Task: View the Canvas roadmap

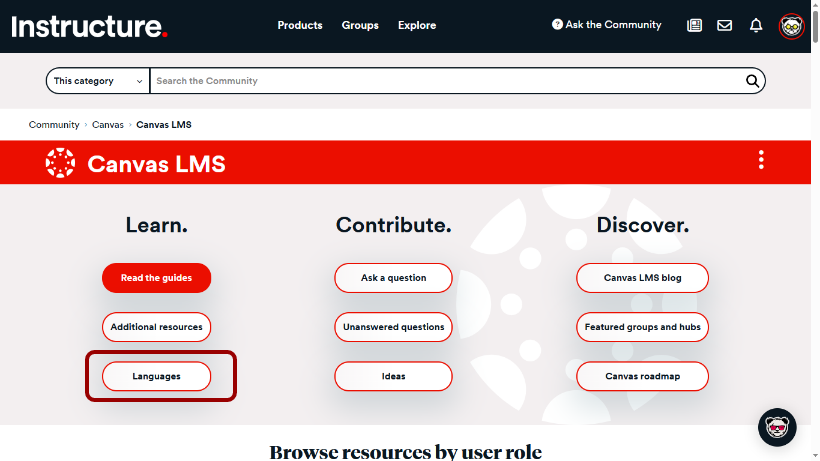Action: click(x=642, y=376)
